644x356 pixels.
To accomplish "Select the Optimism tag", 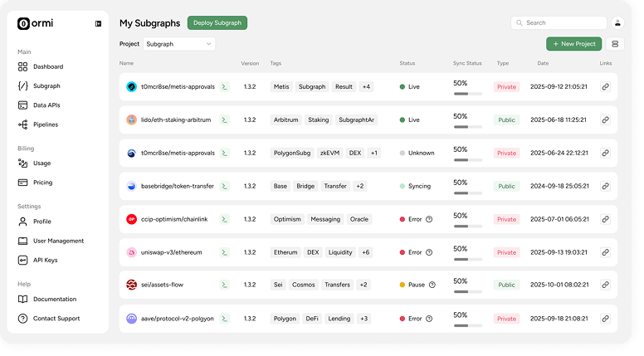I will [287, 219].
